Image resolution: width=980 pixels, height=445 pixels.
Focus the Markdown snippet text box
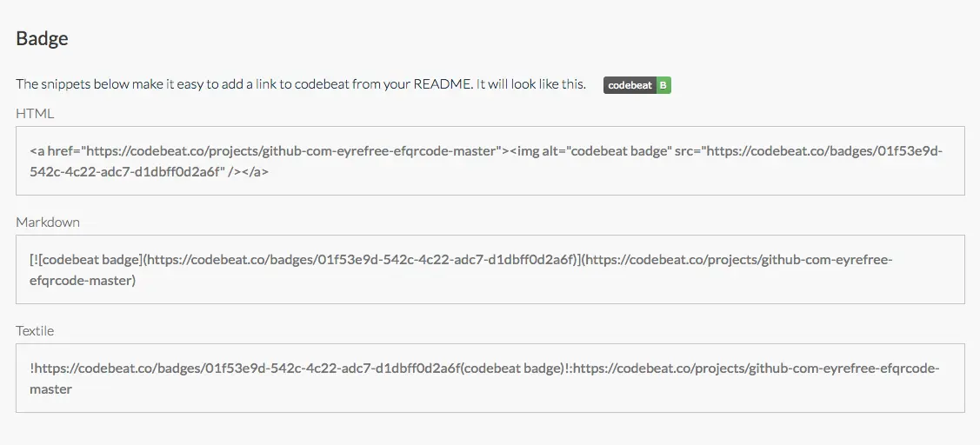490,269
